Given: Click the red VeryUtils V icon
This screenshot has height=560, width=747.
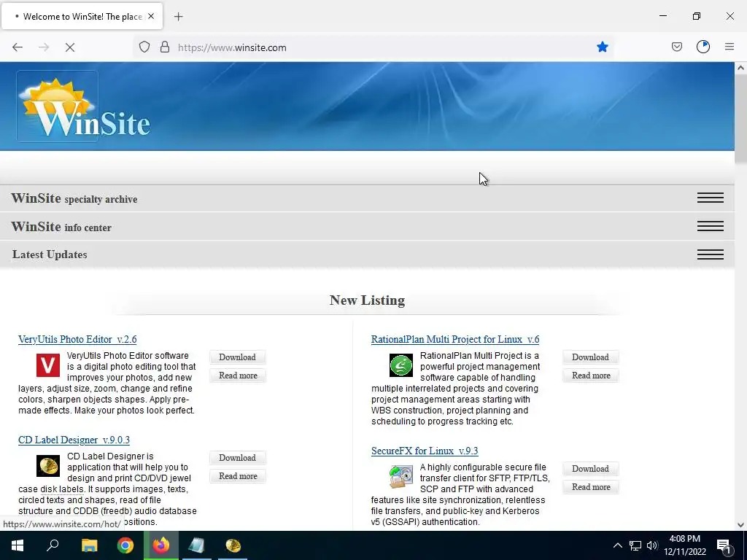Looking at the screenshot, I should [x=48, y=365].
